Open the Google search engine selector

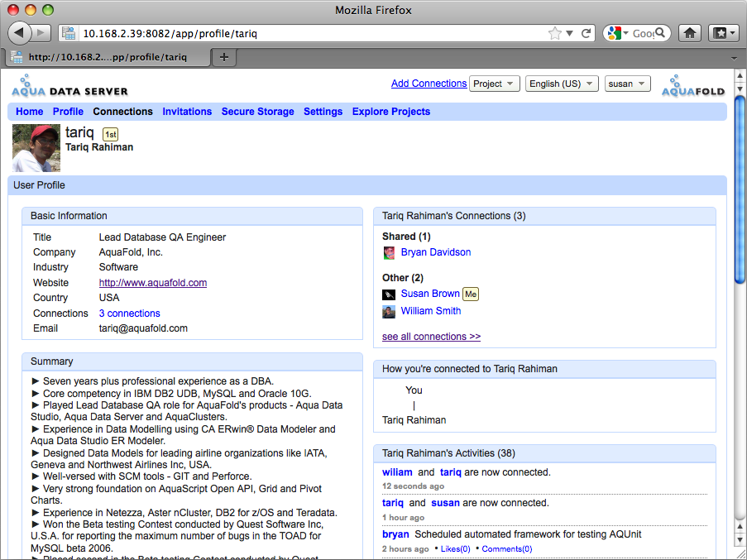click(x=618, y=33)
